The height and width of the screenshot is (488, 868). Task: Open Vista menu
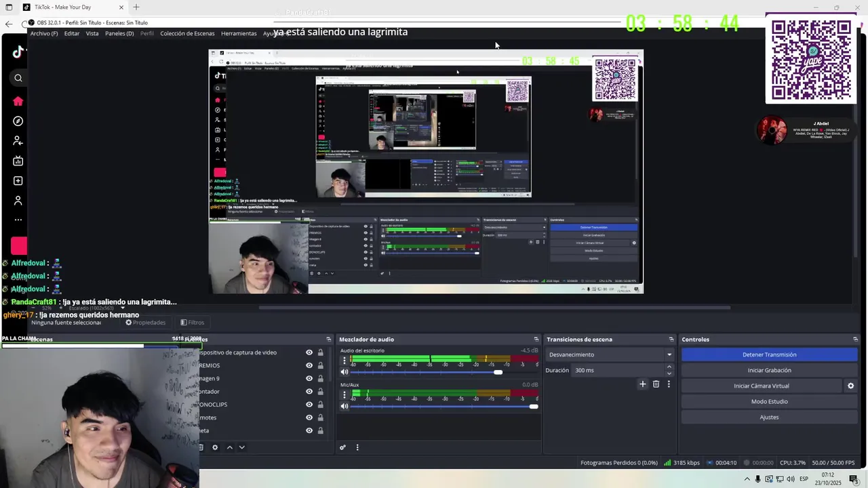tap(92, 33)
